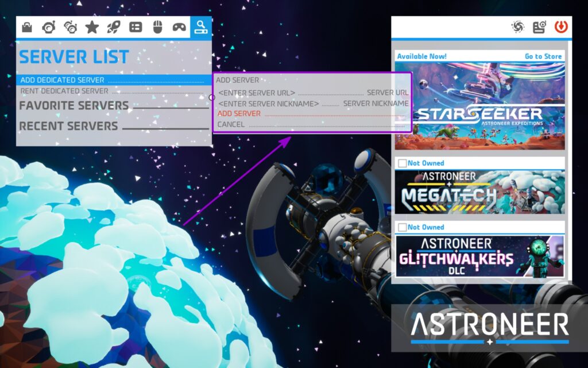This screenshot has height=368, width=588.
Task: Follow the Go to Store link
Action: click(543, 56)
